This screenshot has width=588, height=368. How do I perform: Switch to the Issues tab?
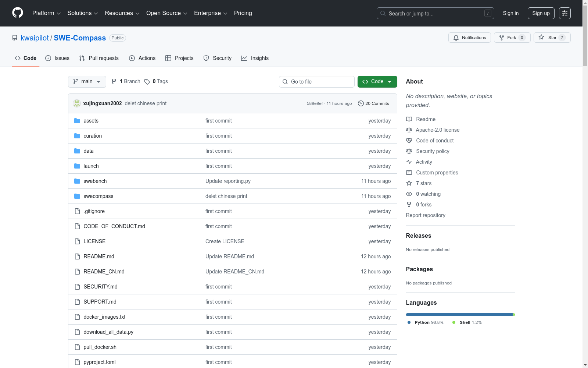coord(57,58)
